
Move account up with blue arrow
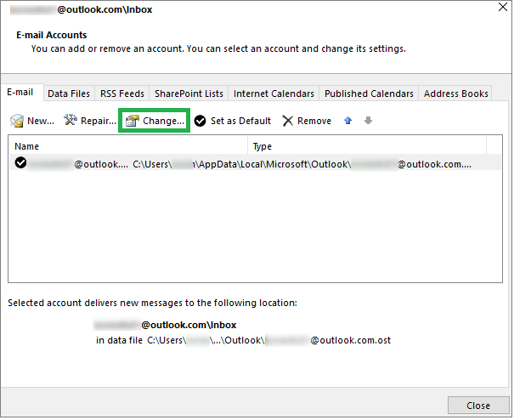tap(348, 121)
